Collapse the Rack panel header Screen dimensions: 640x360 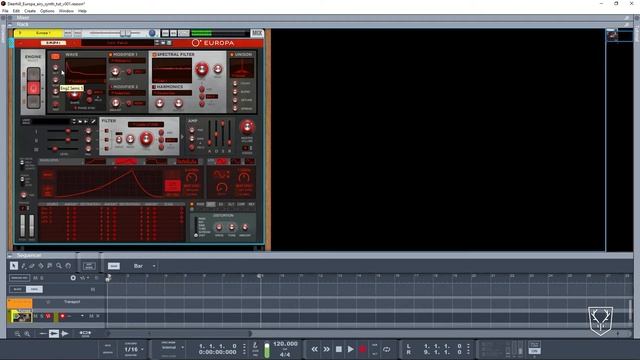tap(10, 24)
